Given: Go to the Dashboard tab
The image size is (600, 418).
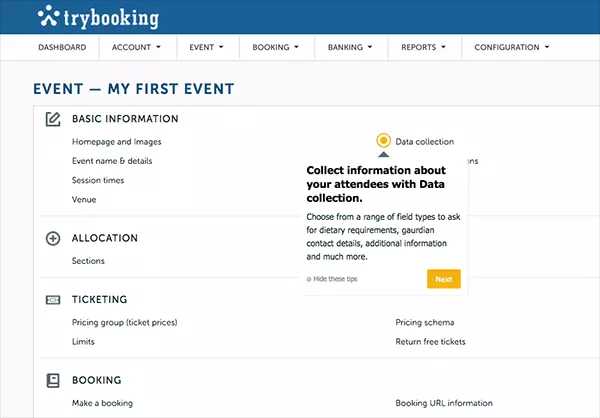Looking at the screenshot, I should [x=62, y=47].
